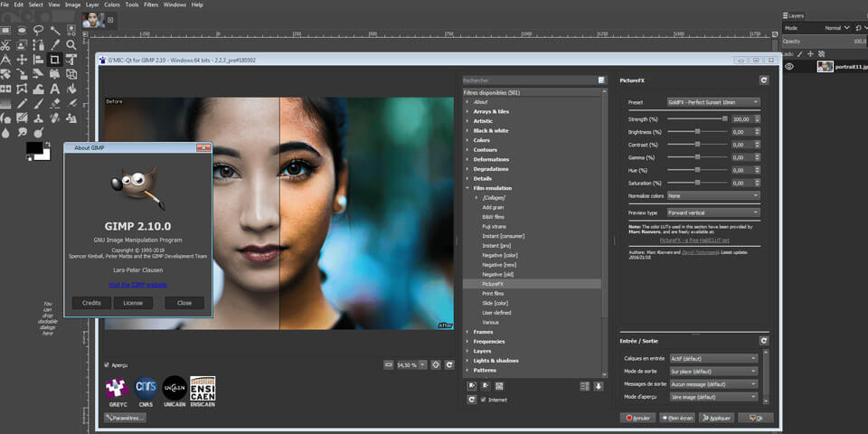Select the Scissors Select tool
868x434 pixels.
5,45
